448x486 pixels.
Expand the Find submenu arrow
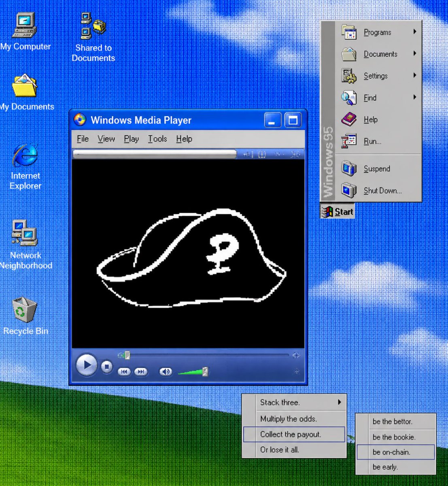(x=415, y=97)
